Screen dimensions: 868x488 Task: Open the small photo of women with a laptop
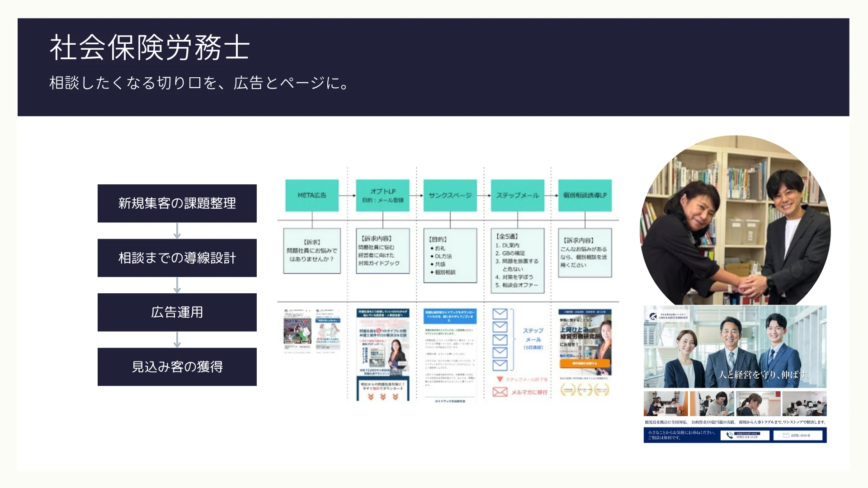pos(666,404)
